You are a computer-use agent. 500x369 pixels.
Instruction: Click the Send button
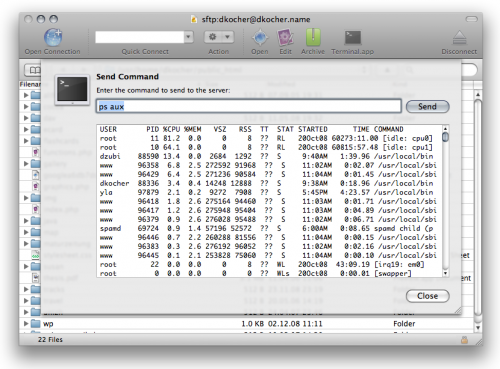[x=427, y=106]
